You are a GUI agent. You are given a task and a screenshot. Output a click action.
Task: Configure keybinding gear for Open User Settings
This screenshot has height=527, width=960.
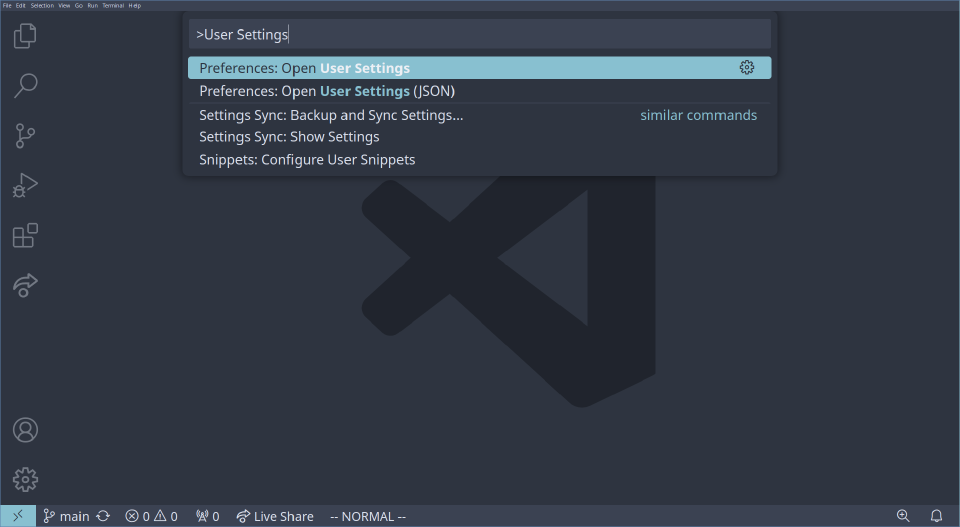point(746,67)
